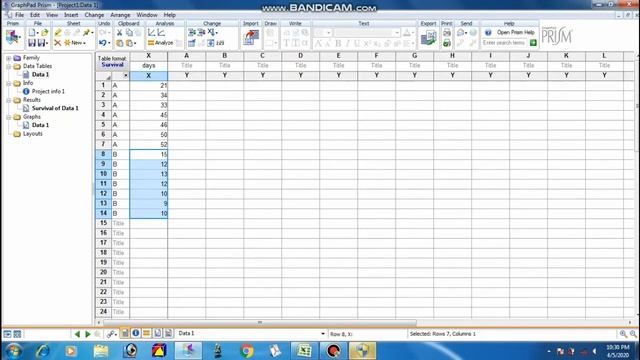The width and height of the screenshot is (640, 360).
Task: Click the link chain icon in bottom bar
Action: coord(110,334)
